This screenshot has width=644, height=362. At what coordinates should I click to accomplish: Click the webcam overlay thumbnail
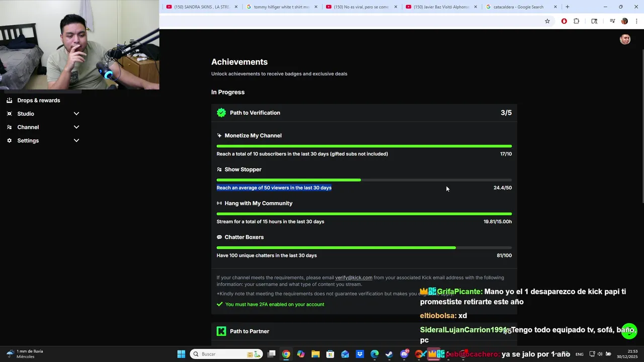79,45
